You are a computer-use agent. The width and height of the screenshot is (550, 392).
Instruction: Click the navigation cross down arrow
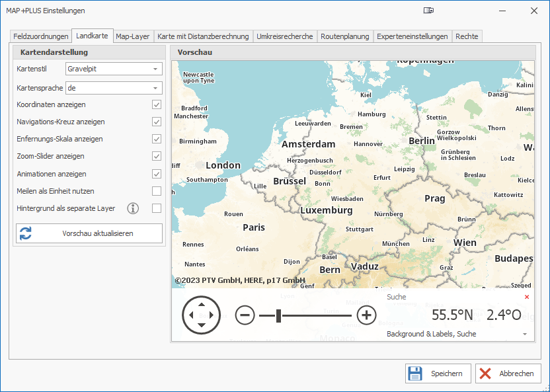click(202, 326)
